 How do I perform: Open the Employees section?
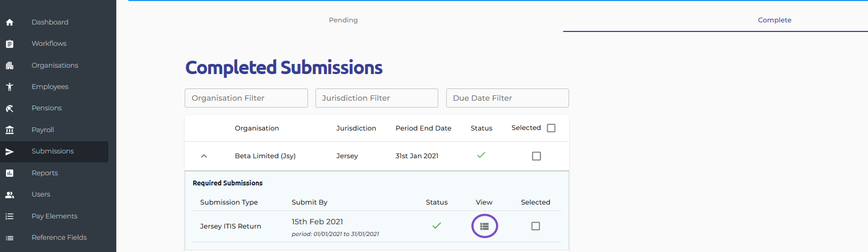50,87
